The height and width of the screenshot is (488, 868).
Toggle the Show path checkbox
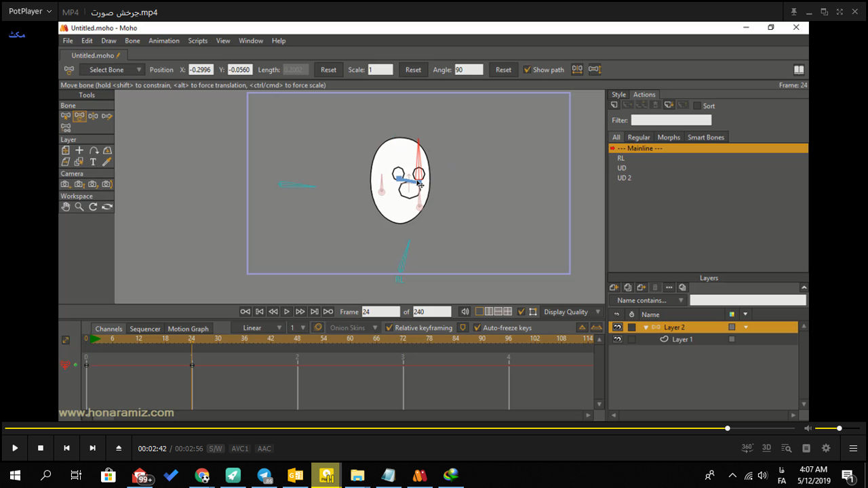pos(527,70)
